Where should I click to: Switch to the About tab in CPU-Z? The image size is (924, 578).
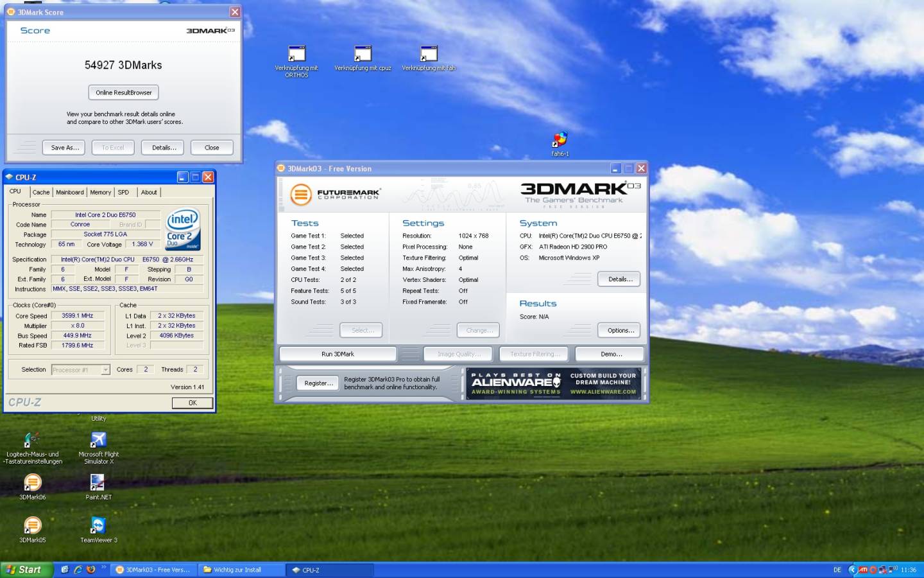pyautogui.click(x=149, y=192)
